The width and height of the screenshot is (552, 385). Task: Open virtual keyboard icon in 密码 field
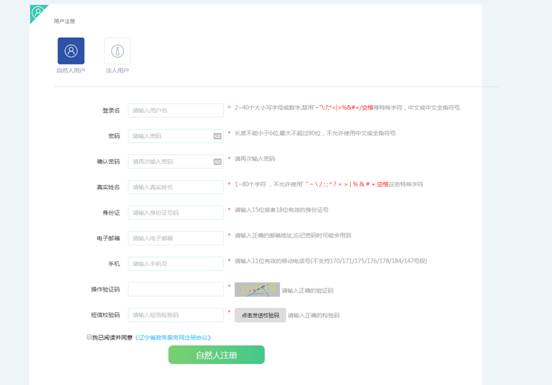[x=218, y=136]
